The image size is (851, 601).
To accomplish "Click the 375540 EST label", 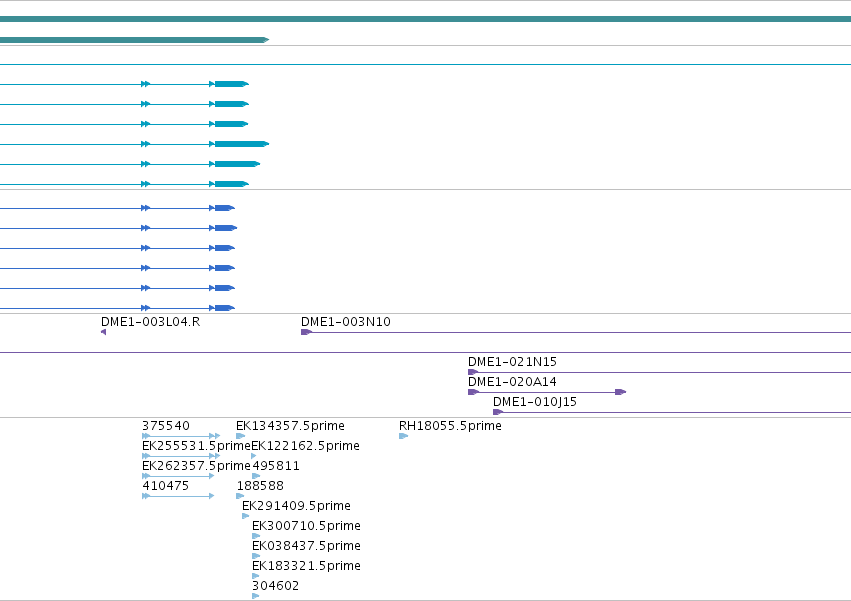I will coord(166,426).
